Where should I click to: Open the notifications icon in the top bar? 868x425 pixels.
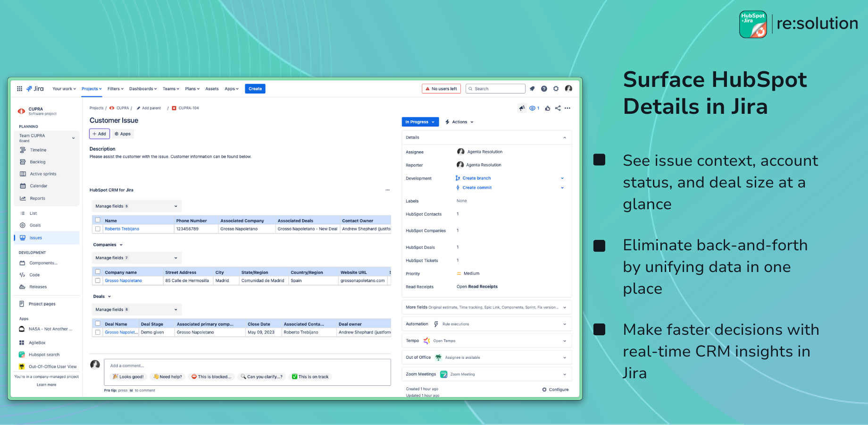click(x=532, y=88)
